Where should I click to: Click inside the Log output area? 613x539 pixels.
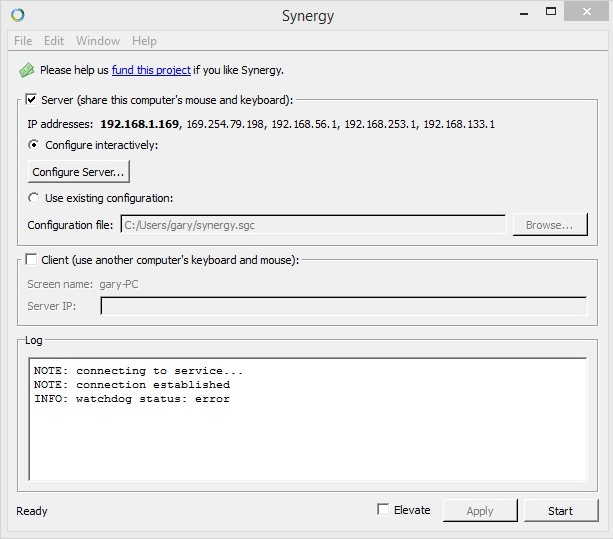point(308,419)
